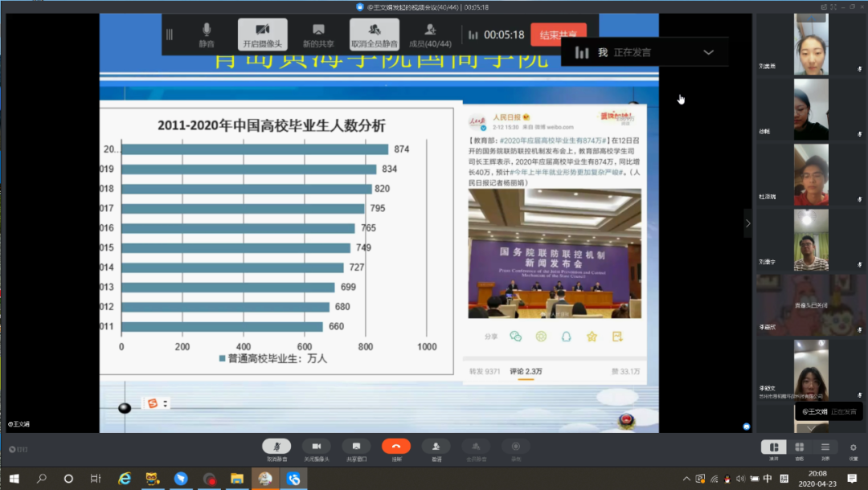
Task: Open the share window option in bottom bar
Action: (356, 447)
